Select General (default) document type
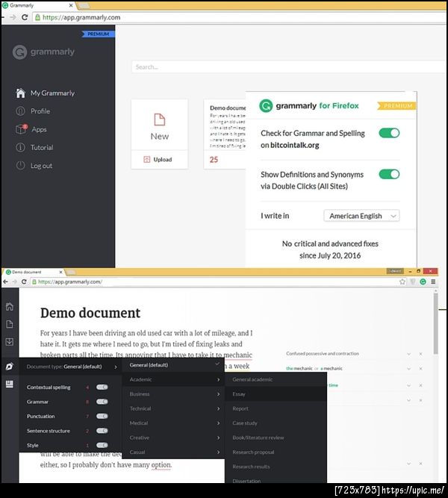This screenshot has width=448, height=498. pyautogui.click(x=173, y=365)
